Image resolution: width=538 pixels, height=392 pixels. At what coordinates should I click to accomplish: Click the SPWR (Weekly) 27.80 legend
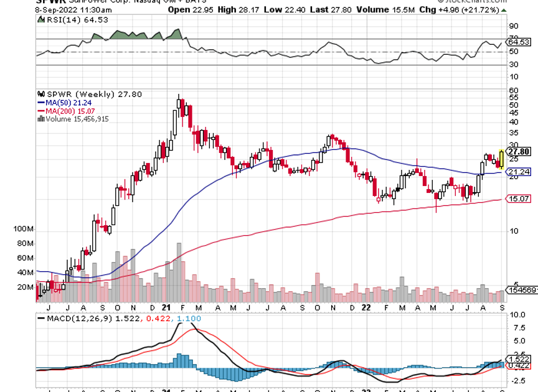coord(94,95)
